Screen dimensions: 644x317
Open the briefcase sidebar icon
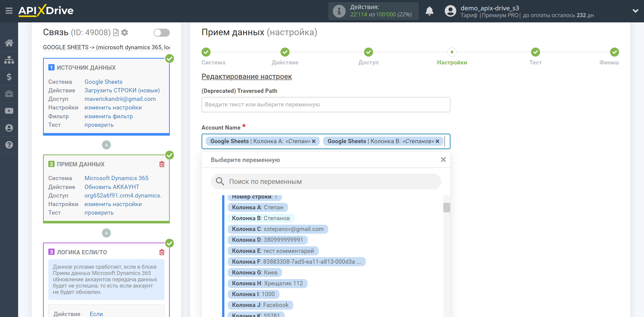click(9, 94)
